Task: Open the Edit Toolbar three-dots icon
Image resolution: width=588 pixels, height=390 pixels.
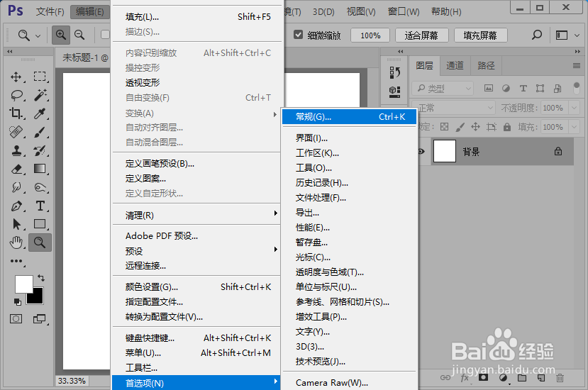Action: (16, 261)
